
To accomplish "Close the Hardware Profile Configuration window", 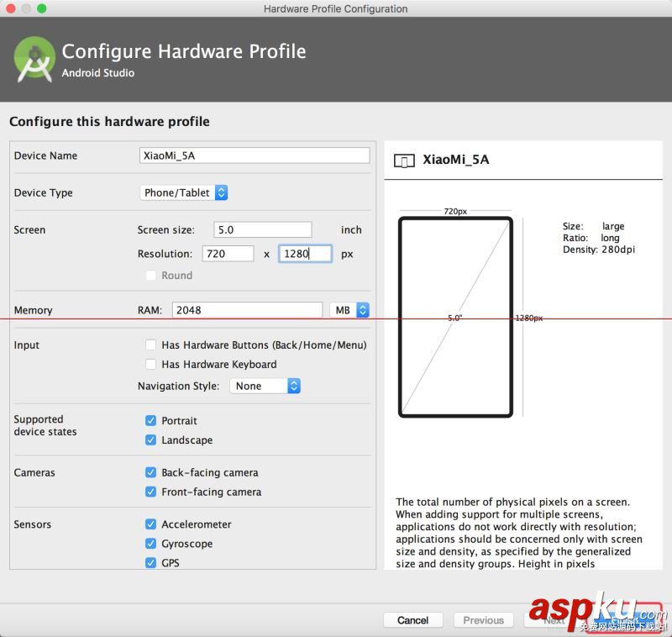I will 11,8.
